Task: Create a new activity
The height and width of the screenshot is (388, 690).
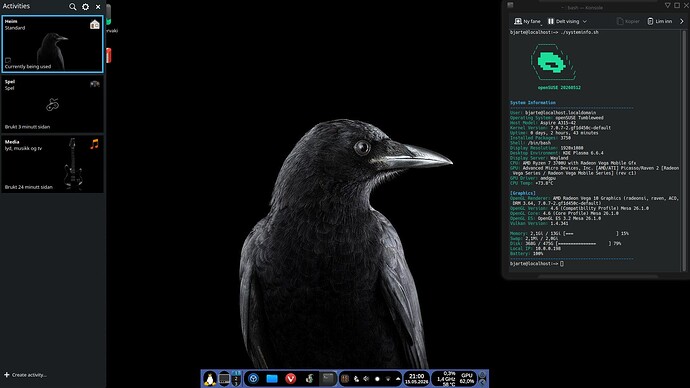Action: pos(25,375)
